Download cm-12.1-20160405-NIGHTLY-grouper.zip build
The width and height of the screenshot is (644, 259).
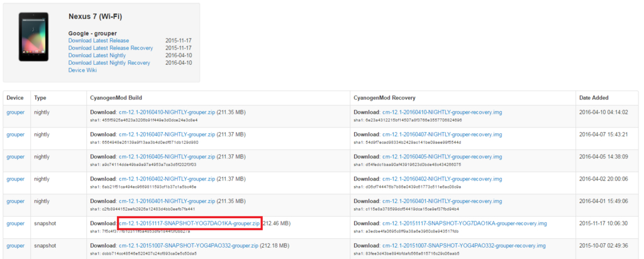[x=167, y=157]
